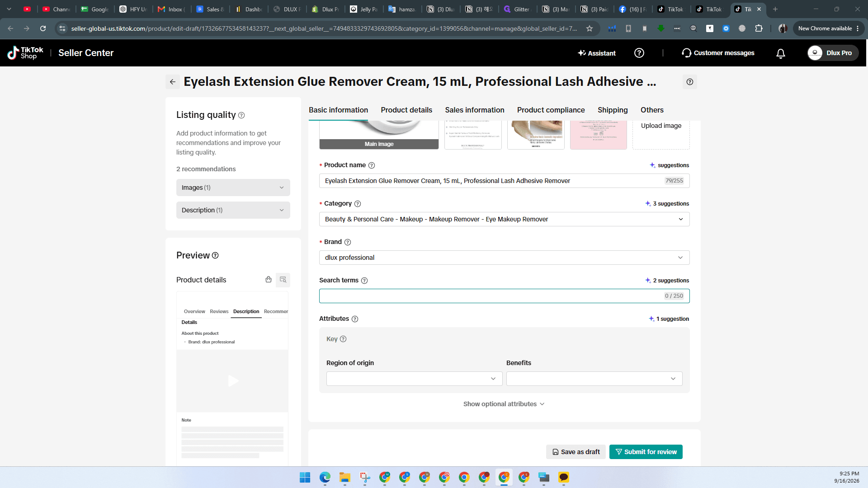The width and height of the screenshot is (868, 488).
Task: Play the video in the product preview
Action: pyautogui.click(x=233, y=381)
